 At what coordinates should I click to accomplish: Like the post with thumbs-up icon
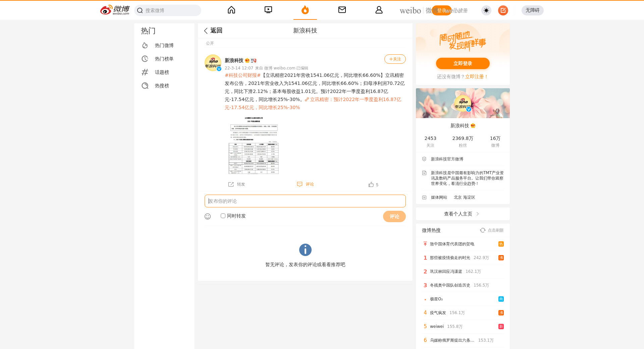tap(371, 185)
